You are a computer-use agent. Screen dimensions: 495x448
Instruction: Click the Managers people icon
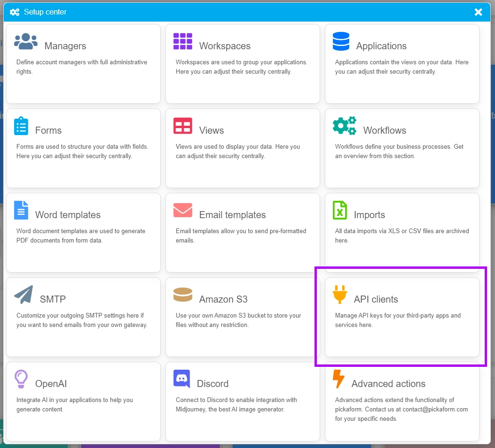(x=26, y=42)
